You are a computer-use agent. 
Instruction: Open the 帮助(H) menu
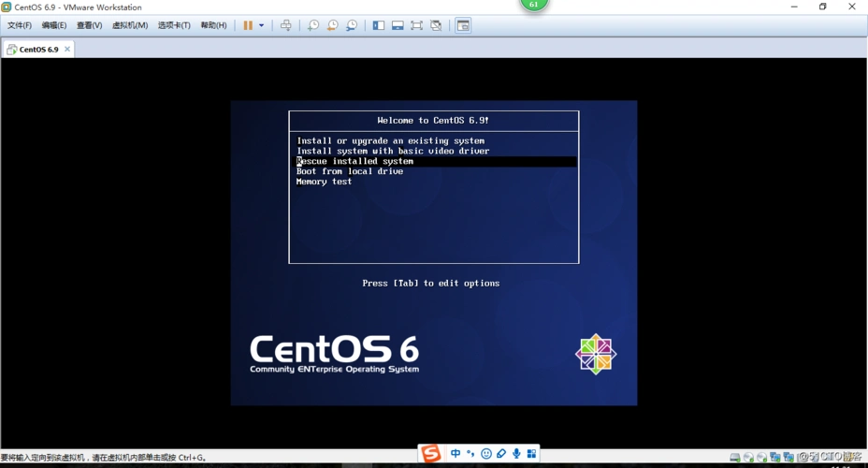[x=213, y=25]
